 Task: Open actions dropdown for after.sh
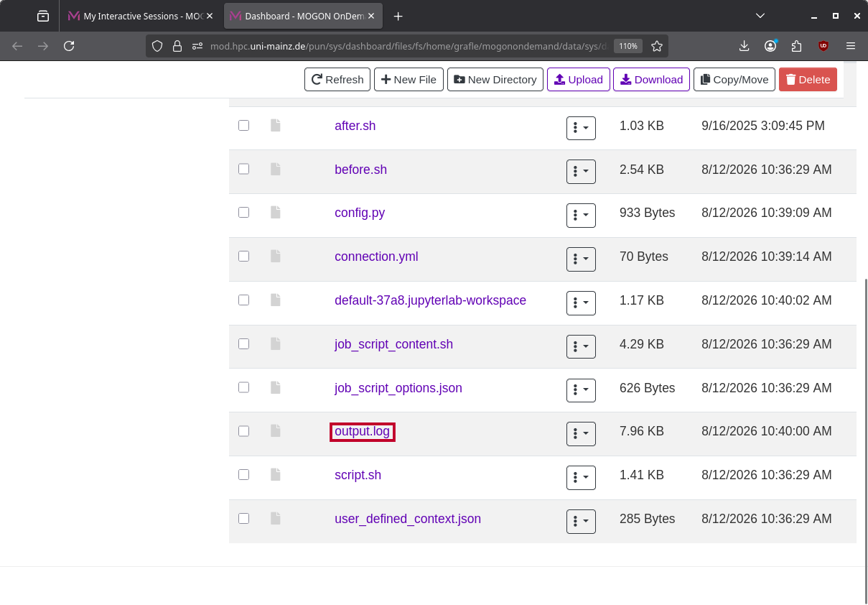coord(581,128)
